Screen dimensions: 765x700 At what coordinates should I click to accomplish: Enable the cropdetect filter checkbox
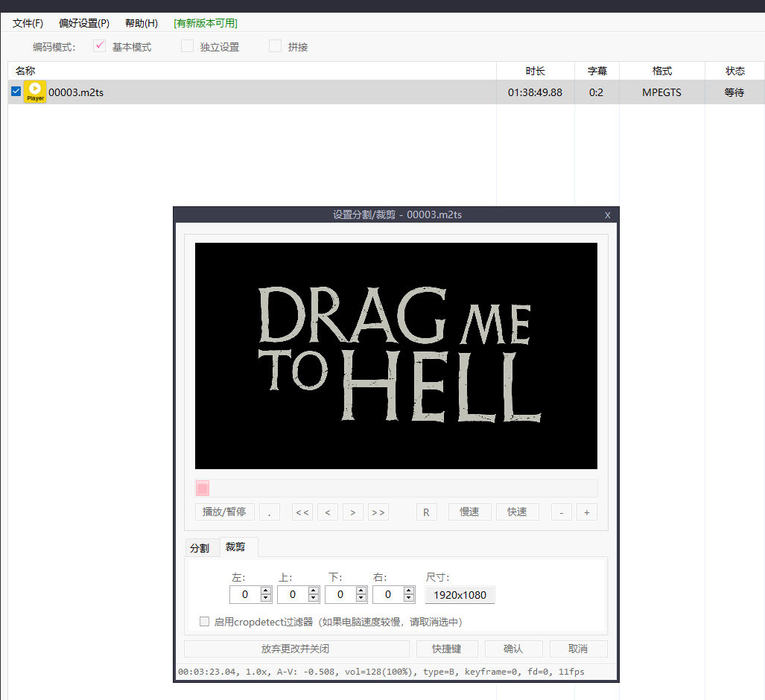click(204, 622)
